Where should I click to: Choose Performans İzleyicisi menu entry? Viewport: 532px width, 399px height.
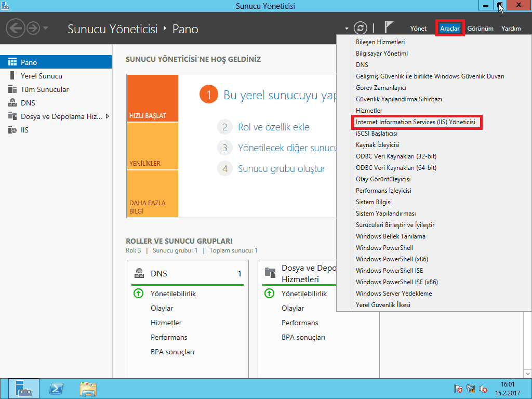(x=383, y=190)
